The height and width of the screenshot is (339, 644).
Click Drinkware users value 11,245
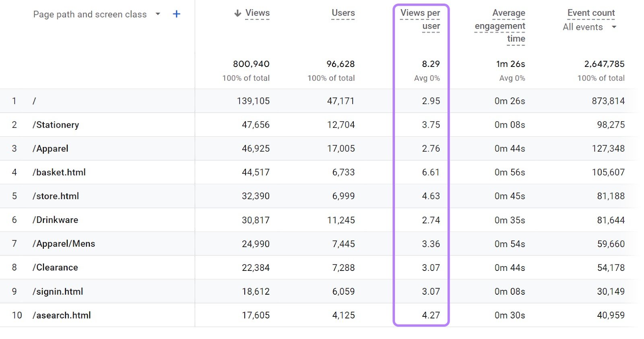click(x=341, y=220)
